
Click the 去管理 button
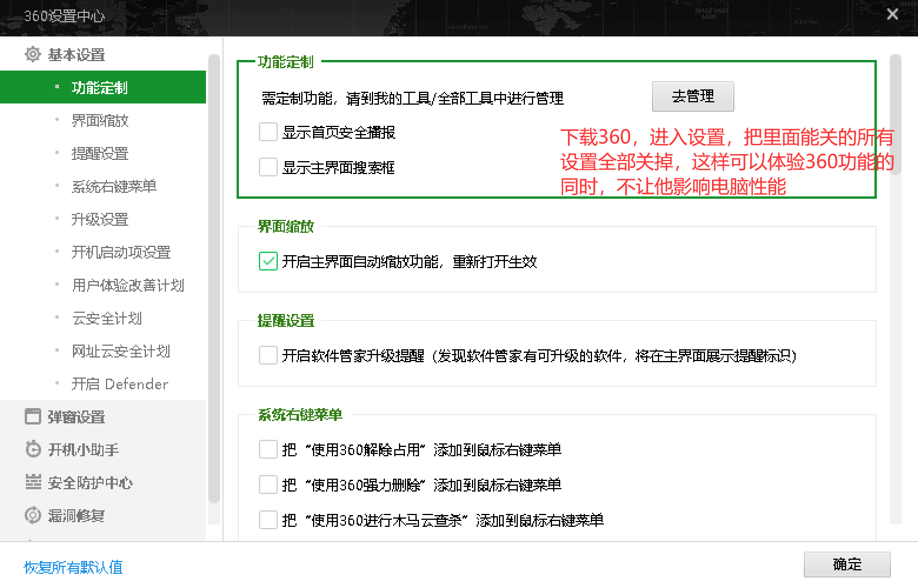coord(693,96)
